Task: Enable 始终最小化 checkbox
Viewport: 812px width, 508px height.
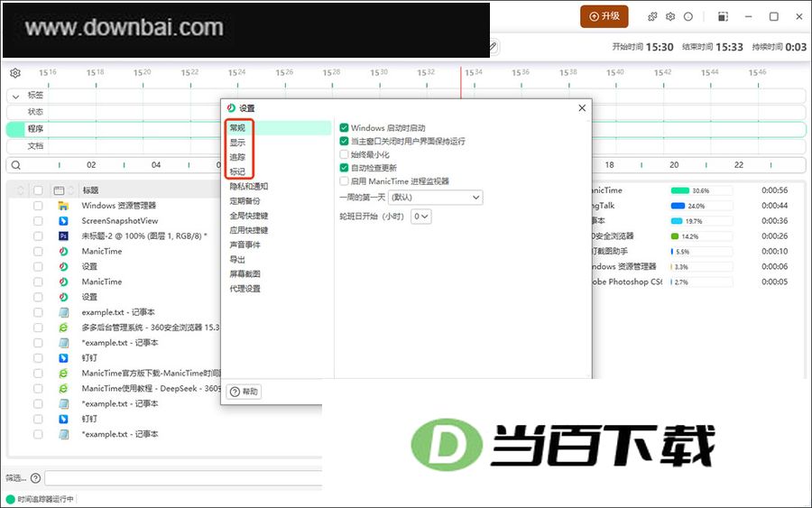Action: tap(344, 154)
